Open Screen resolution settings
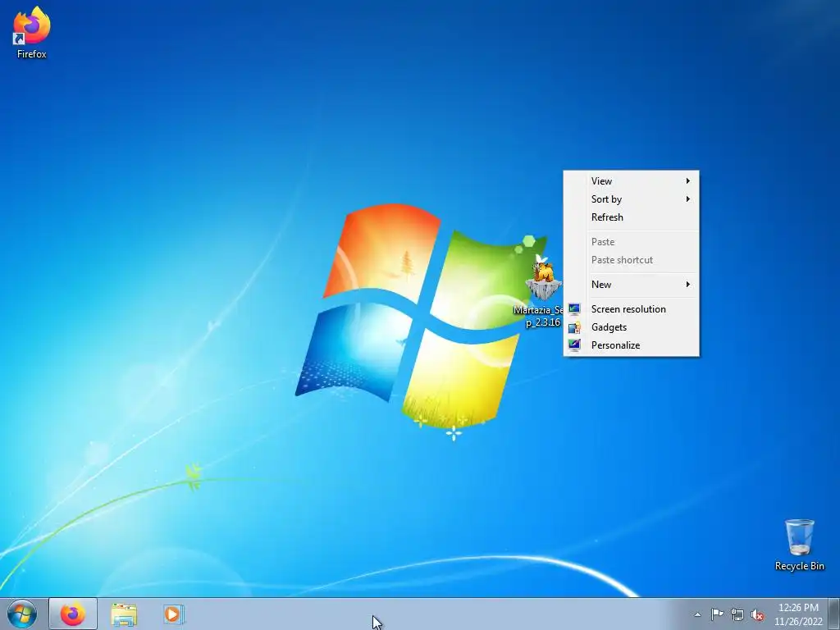Screen dimensions: 840x630 [631, 309]
